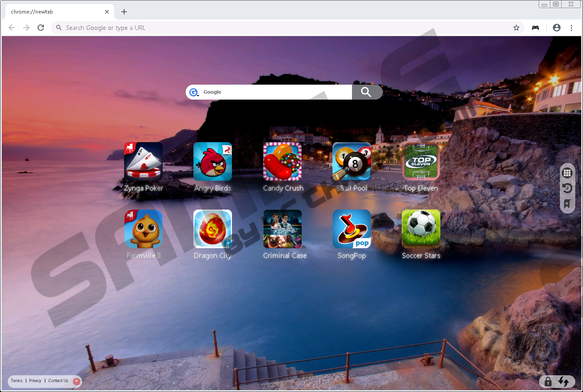
Task: Open the Top Eleven game icon
Action: coord(421,162)
